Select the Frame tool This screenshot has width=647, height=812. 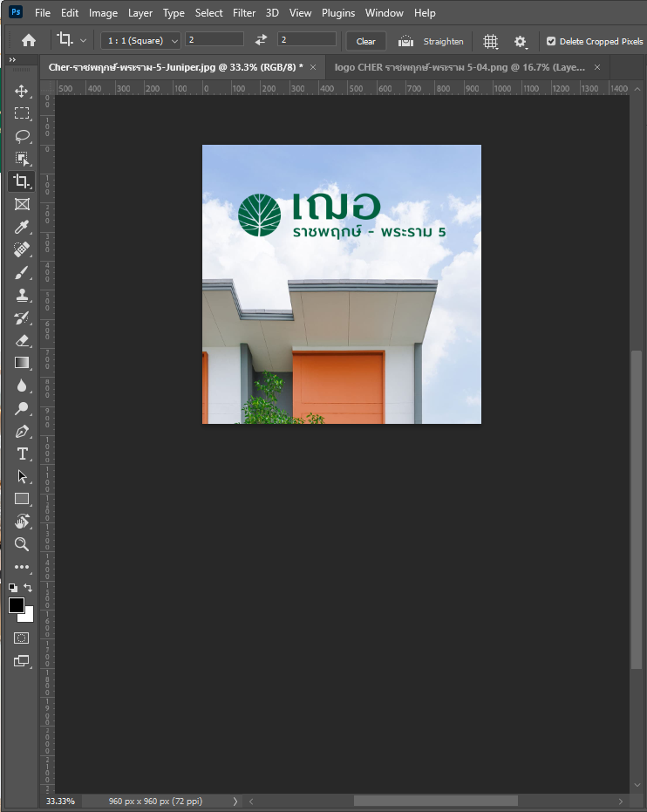(21, 204)
